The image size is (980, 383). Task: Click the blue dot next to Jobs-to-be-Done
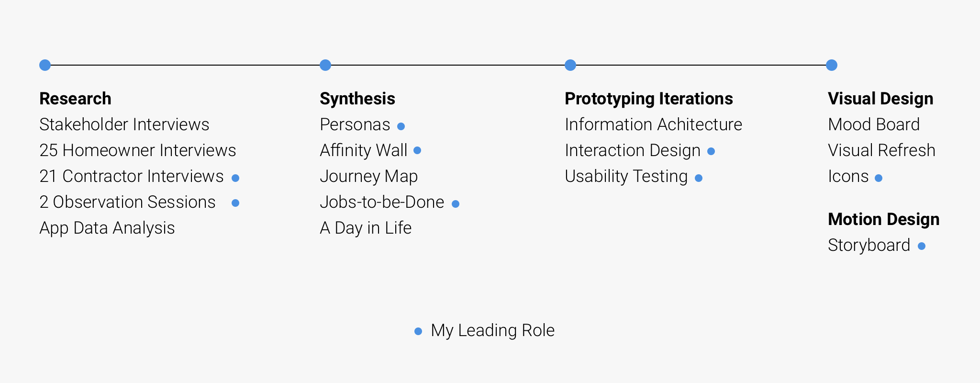(x=456, y=204)
